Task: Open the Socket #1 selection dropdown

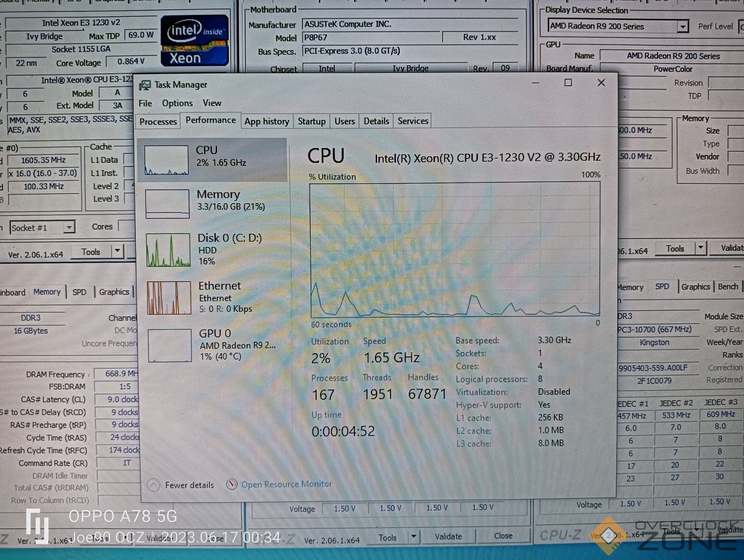Action: pos(69,227)
